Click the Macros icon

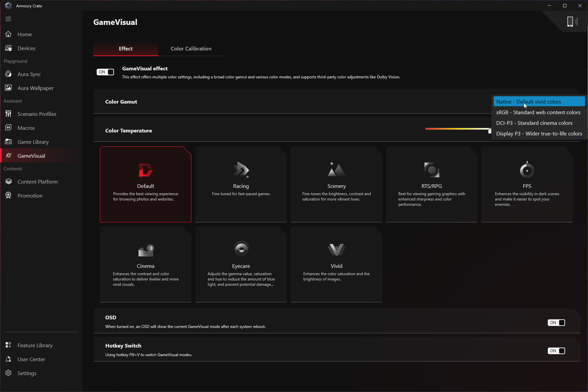(8, 128)
